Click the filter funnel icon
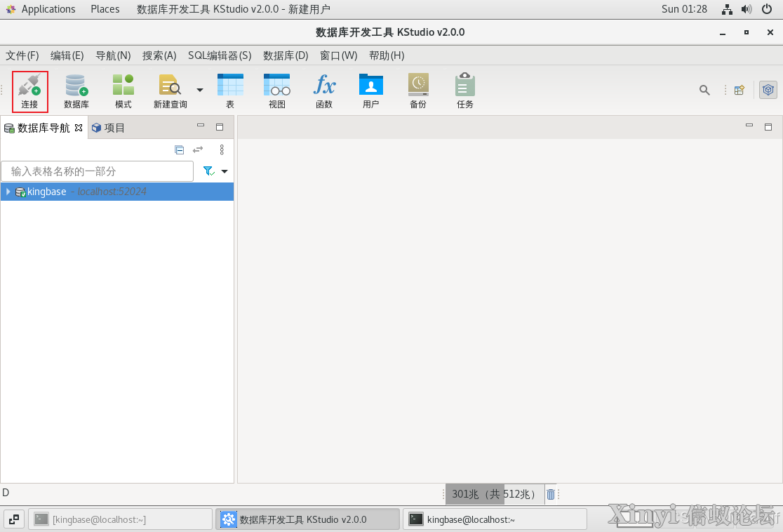 pos(209,171)
